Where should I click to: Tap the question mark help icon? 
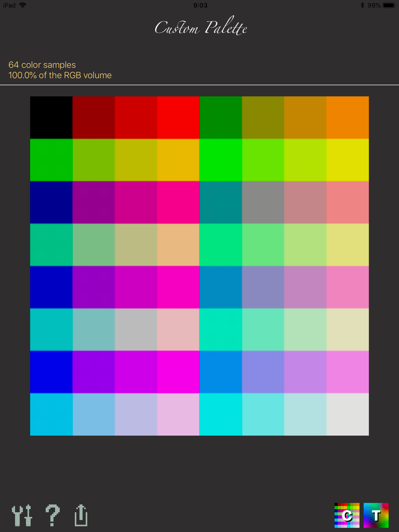[x=52, y=515]
